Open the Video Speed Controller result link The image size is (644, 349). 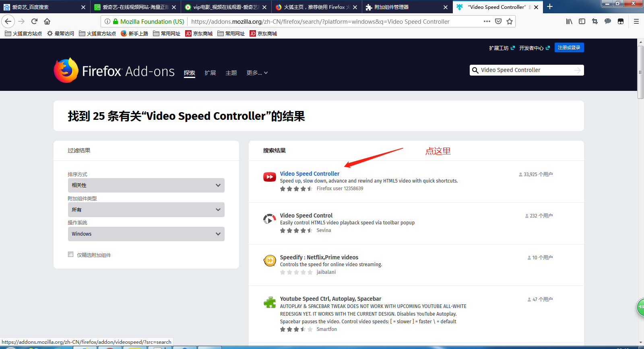(x=310, y=174)
